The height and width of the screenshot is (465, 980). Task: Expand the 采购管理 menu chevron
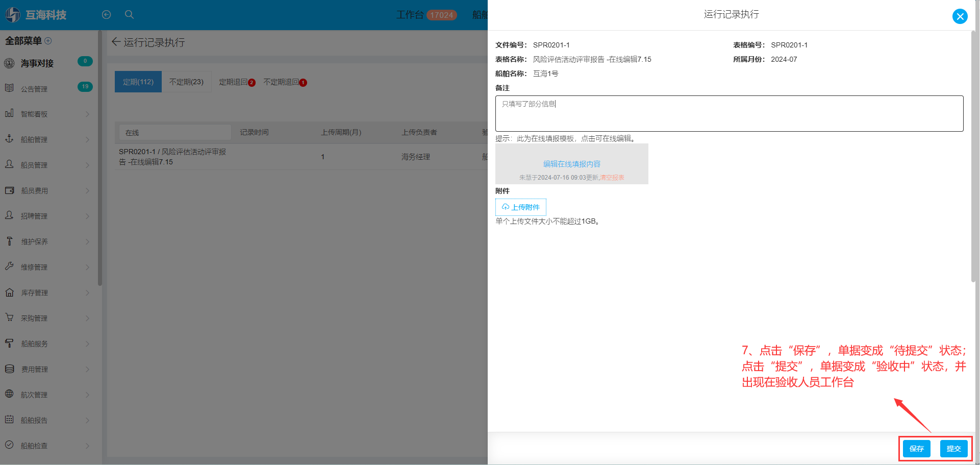point(87,318)
